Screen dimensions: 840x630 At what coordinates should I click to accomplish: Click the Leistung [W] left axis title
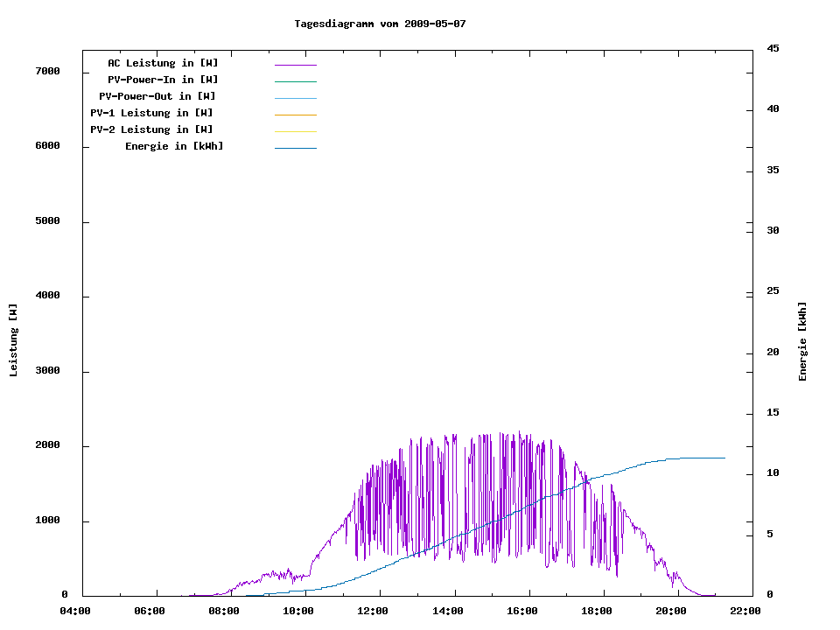click(x=13, y=339)
